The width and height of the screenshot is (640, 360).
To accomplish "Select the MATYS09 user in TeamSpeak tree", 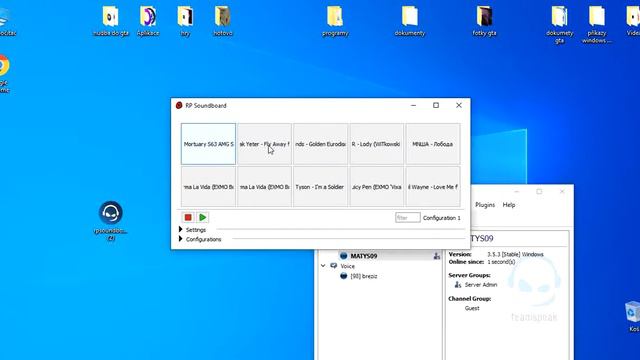I will pyautogui.click(x=364, y=256).
